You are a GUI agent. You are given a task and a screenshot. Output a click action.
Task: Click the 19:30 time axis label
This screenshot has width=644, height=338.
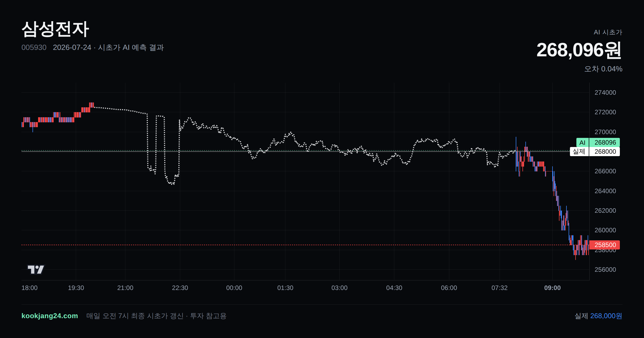coord(76,288)
